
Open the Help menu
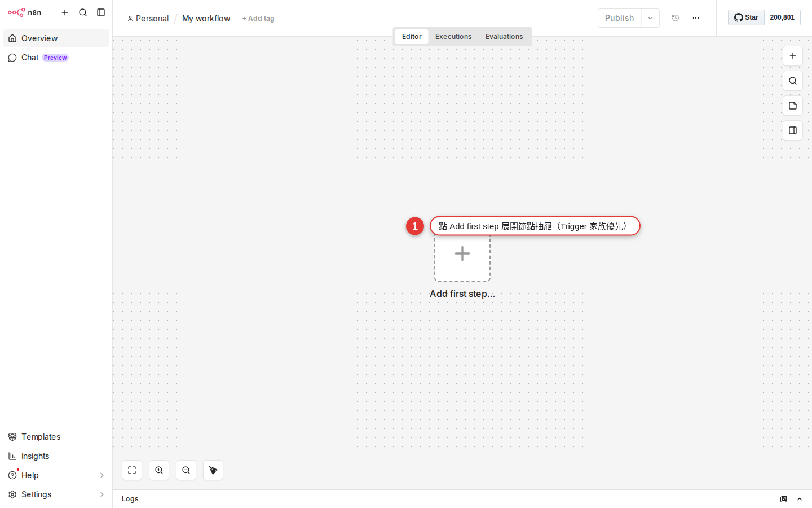(56, 475)
